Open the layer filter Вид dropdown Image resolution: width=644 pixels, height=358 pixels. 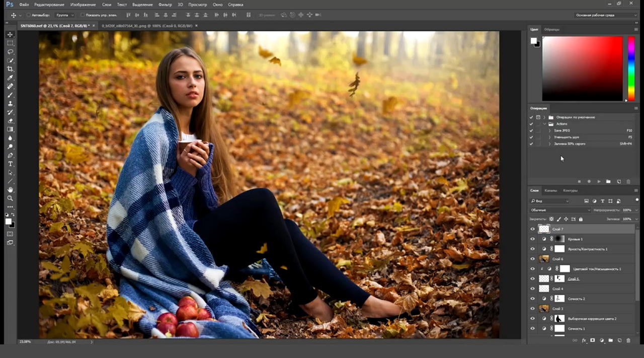549,201
